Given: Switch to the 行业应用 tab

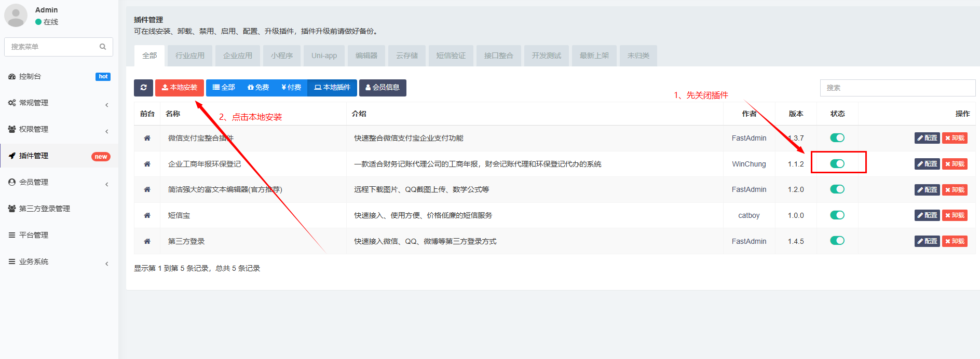Looking at the screenshot, I should [190, 56].
